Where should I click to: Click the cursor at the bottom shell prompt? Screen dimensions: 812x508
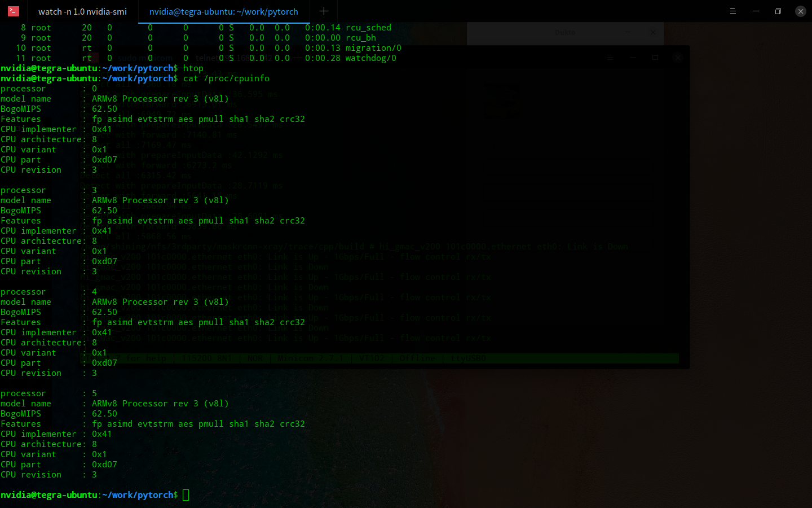click(x=186, y=495)
